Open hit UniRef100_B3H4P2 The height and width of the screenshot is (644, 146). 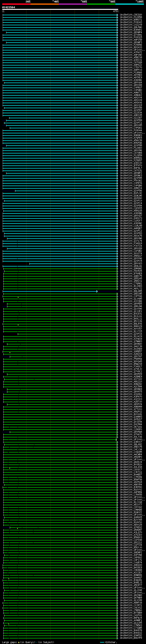(x=131, y=30)
